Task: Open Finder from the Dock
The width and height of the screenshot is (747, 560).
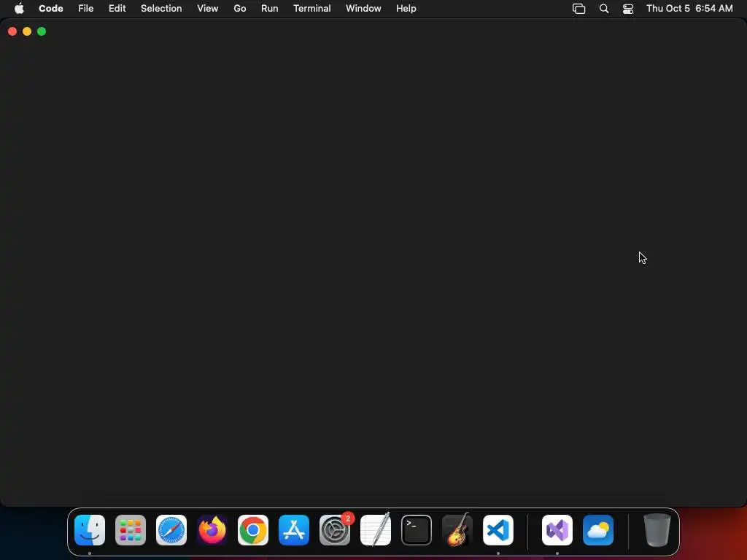Action: (90, 530)
